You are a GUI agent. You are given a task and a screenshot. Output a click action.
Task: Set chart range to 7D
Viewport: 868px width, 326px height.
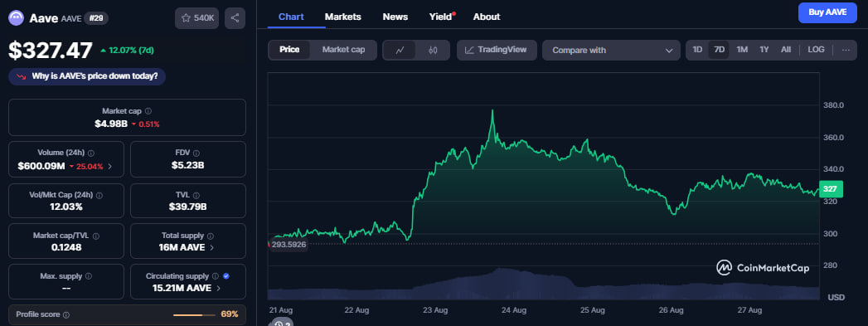[x=719, y=50]
